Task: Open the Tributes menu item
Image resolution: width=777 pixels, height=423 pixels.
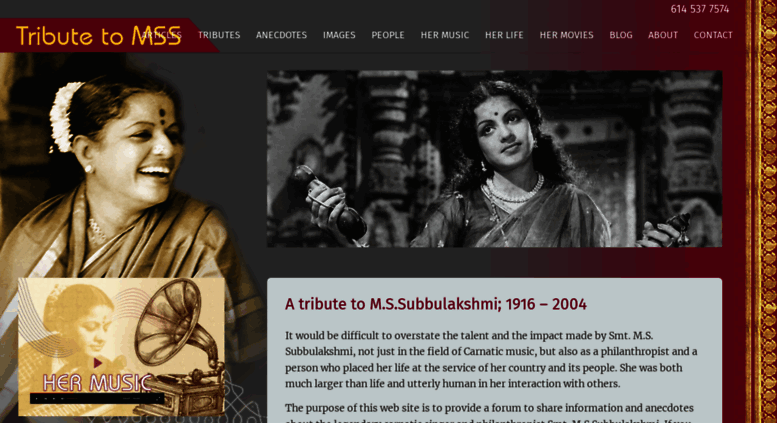Action: 219,35
